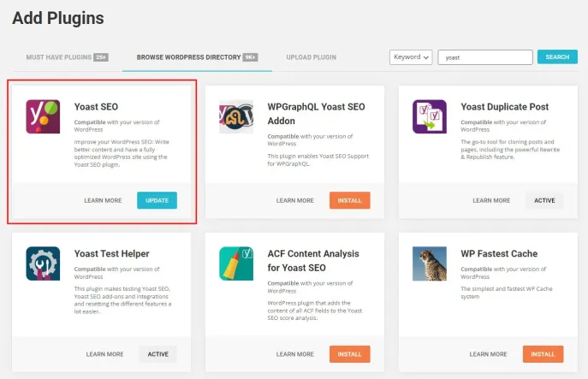Click the Yoast SEO plugin icon

pyautogui.click(x=43, y=115)
